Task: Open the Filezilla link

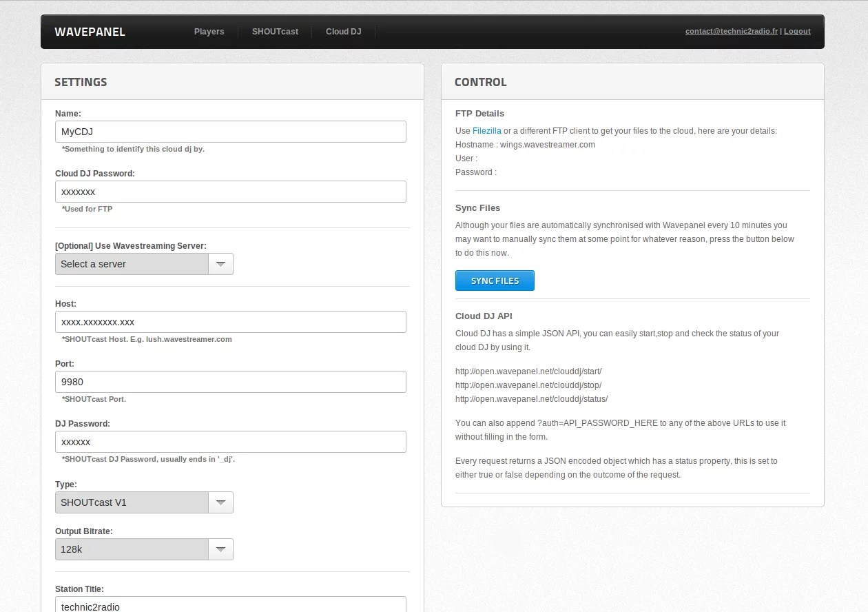Action: 486,131
